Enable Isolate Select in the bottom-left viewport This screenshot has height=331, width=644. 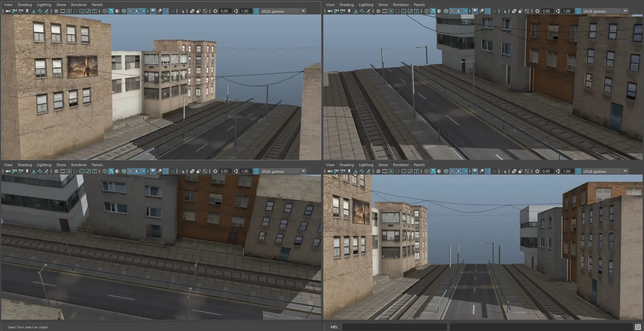click(182, 171)
